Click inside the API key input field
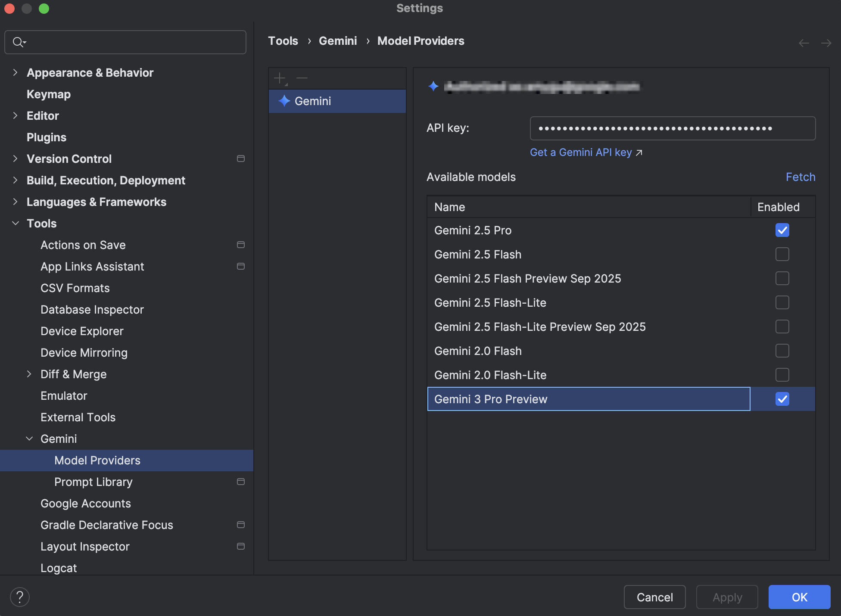Viewport: 841px width, 616px height. [672, 128]
